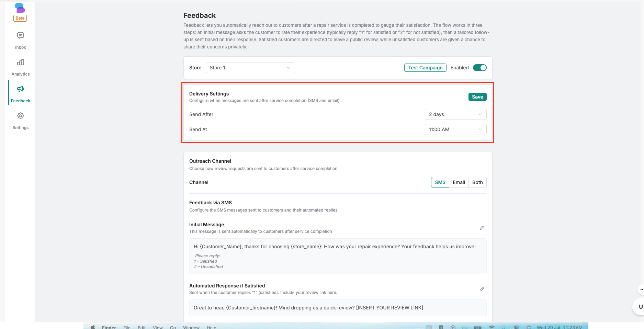
Task: Open the Settings gear icon
Action: pos(21,116)
